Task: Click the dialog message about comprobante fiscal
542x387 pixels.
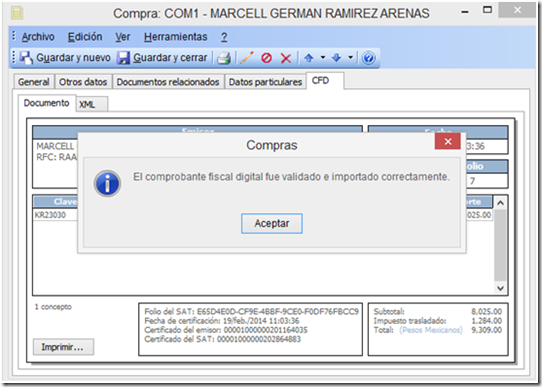Action: point(291,177)
